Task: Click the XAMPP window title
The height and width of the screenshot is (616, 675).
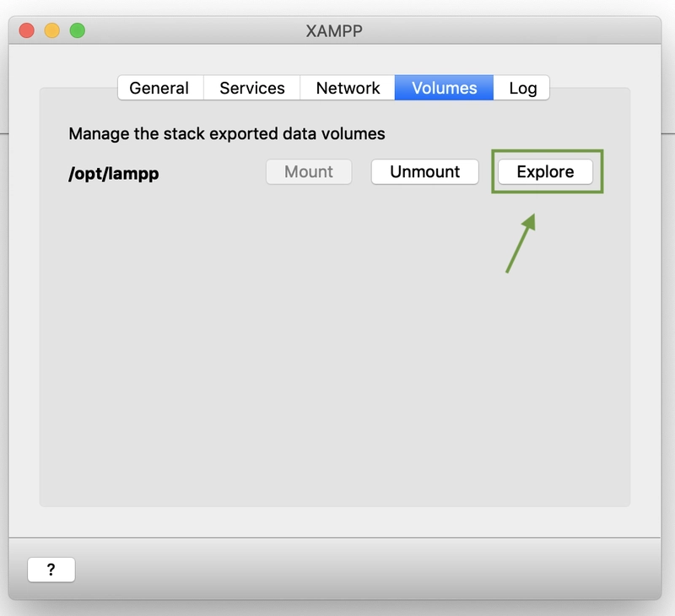Action: [x=334, y=31]
